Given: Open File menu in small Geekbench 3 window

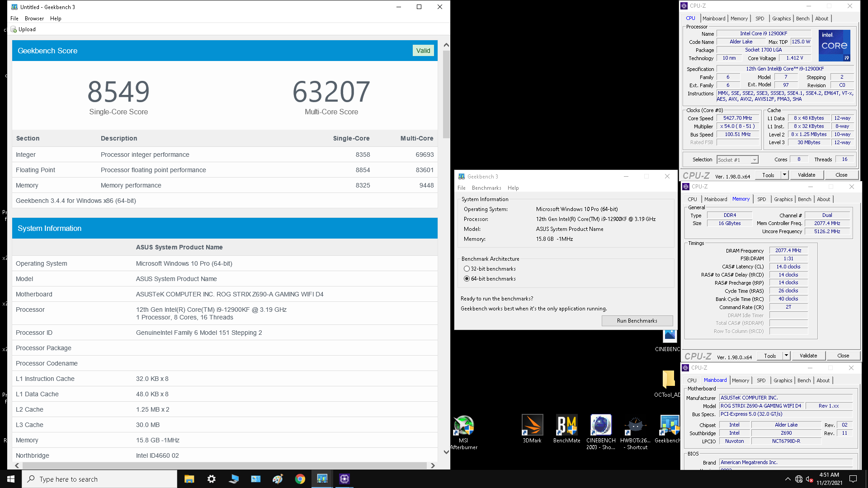Looking at the screenshot, I should (462, 188).
